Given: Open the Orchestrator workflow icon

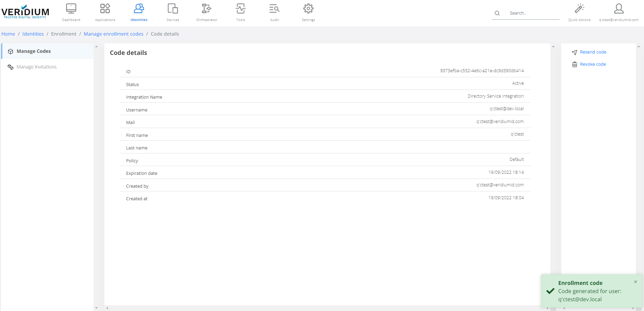Looking at the screenshot, I should [206, 9].
